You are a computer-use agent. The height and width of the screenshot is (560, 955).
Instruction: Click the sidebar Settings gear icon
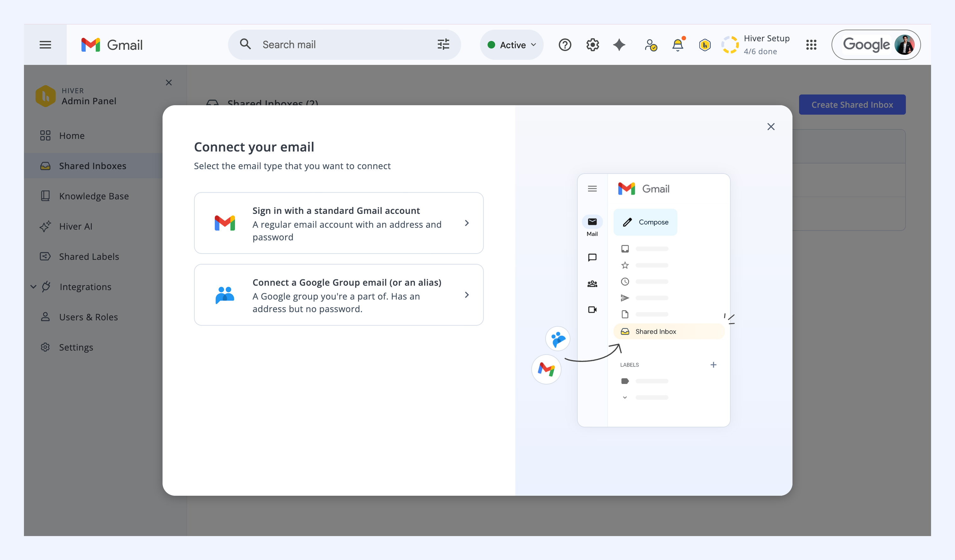(x=45, y=347)
